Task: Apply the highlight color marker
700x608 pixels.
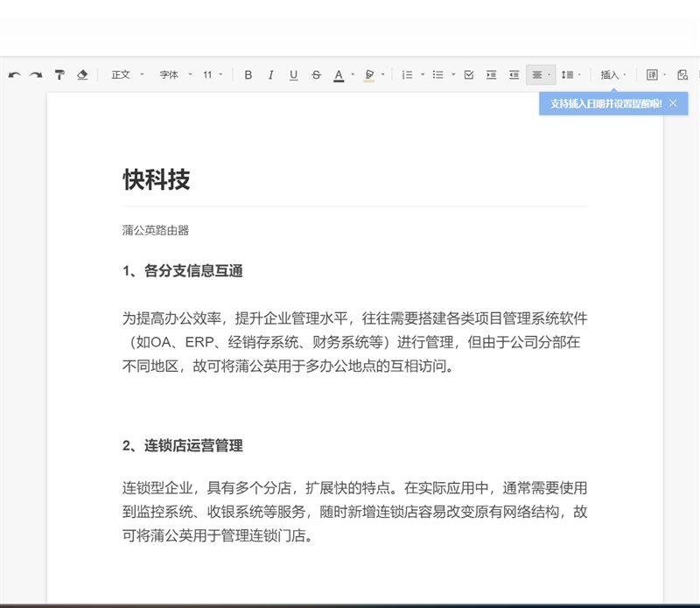Action: pyautogui.click(x=369, y=75)
